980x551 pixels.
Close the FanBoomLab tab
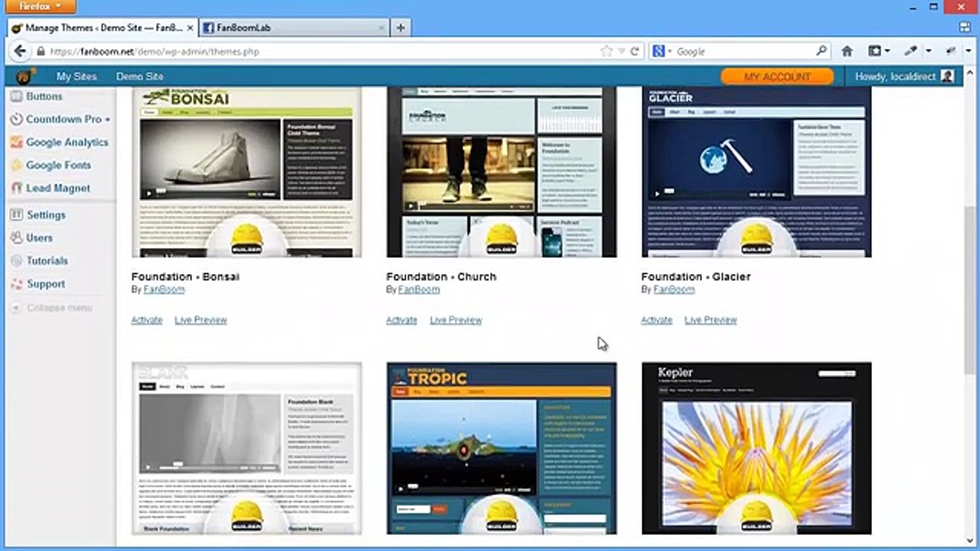(x=381, y=28)
